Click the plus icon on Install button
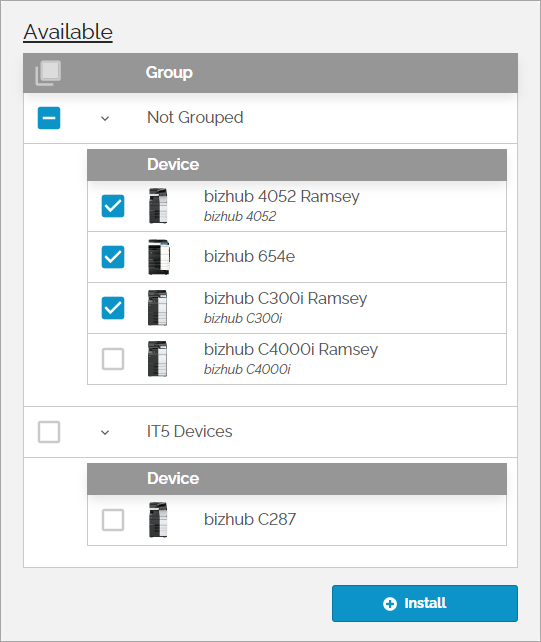The height and width of the screenshot is (642, 541). [x=390, y=604]
